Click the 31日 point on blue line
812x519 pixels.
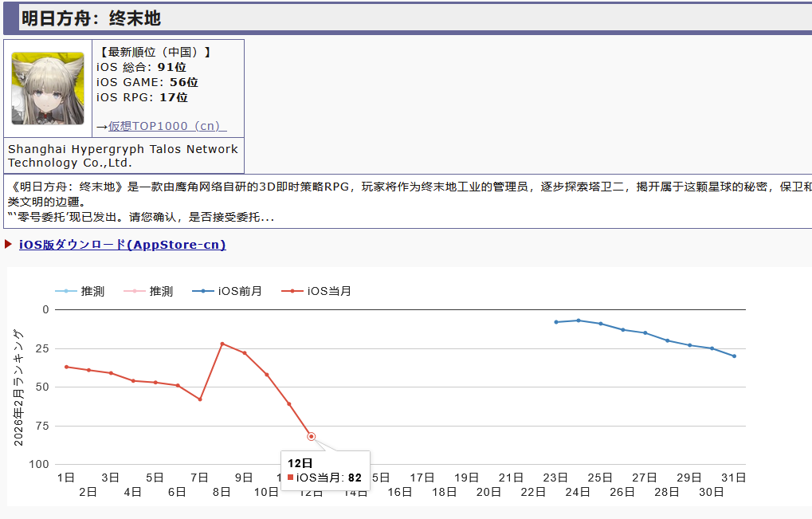pyautogui.click(x=735, y=356)
